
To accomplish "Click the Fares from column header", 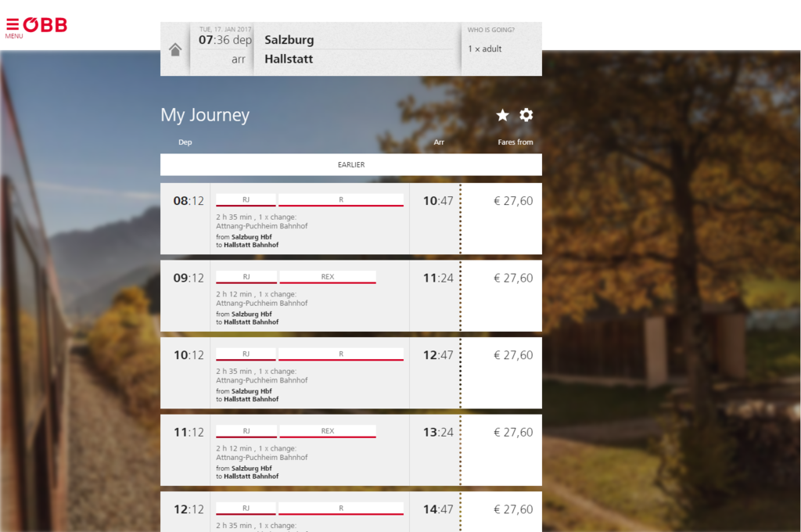I will click(515, 142).
